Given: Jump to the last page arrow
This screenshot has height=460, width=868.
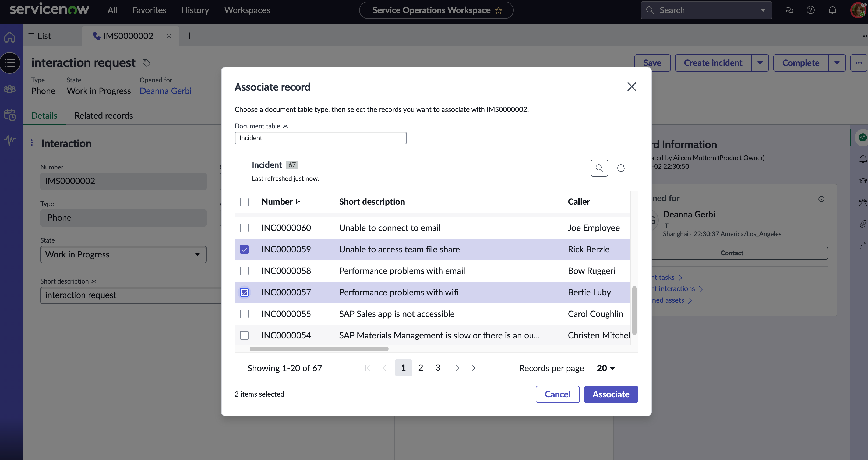Looking at the screenshot, I should coord(472,368).
